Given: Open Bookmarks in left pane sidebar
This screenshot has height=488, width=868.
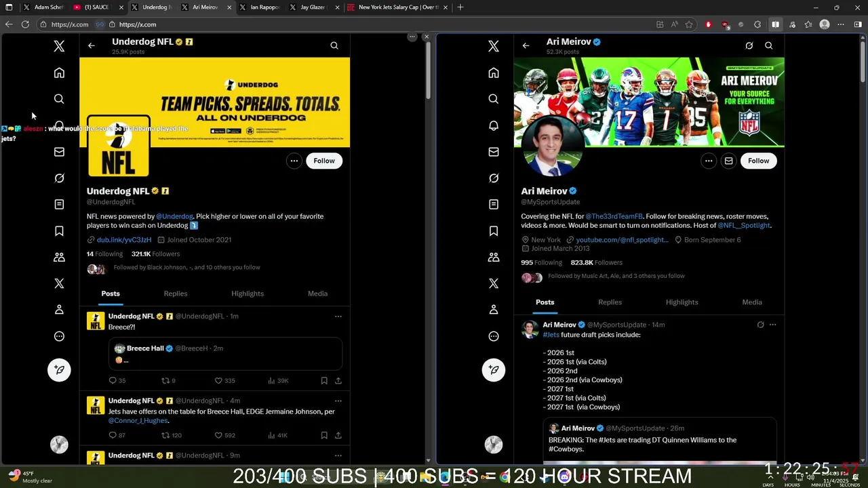Looking at the screenshot, I should point(59,231).
